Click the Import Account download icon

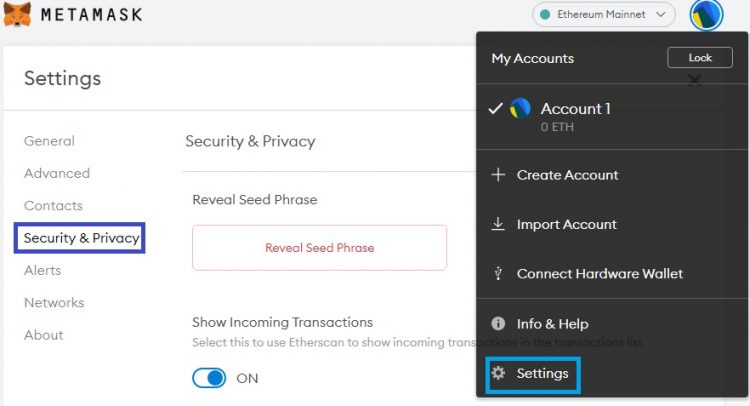point(498,224)
